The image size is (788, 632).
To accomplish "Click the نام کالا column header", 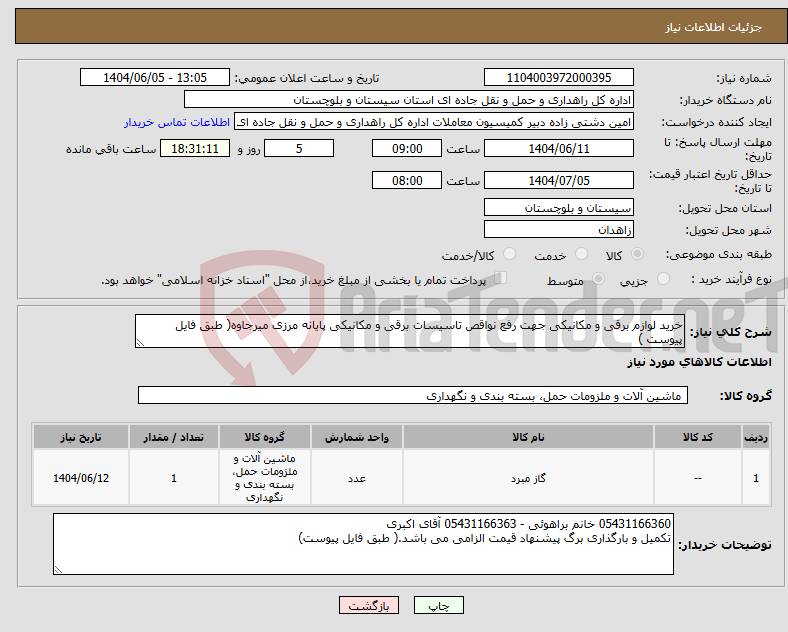I will [528, 437].
